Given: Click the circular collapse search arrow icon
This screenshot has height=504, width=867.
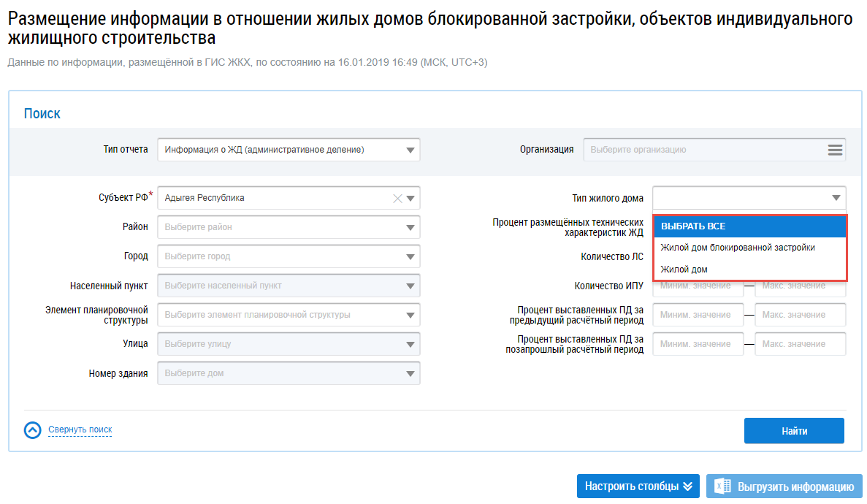Looking at the screenshot, I should [x=33, y=430].
